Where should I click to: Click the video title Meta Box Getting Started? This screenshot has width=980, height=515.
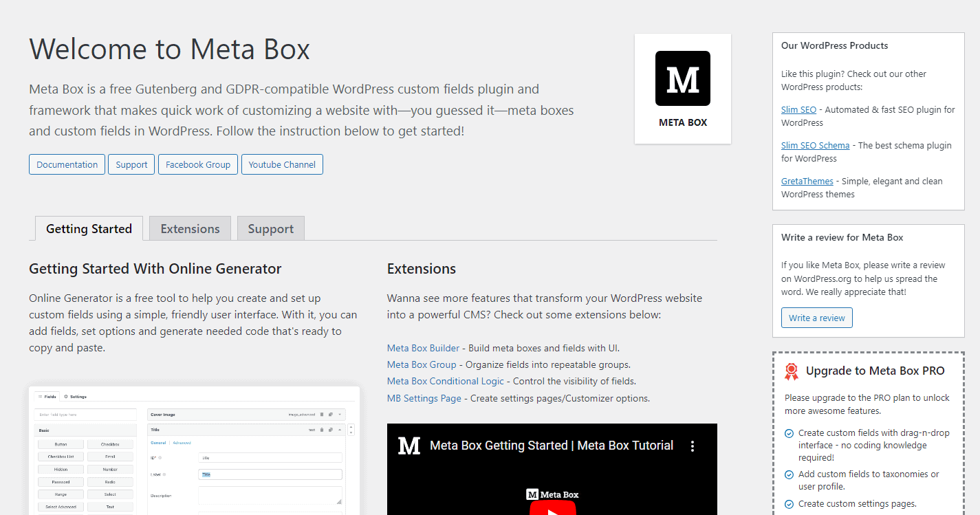[x=552, y=446]
